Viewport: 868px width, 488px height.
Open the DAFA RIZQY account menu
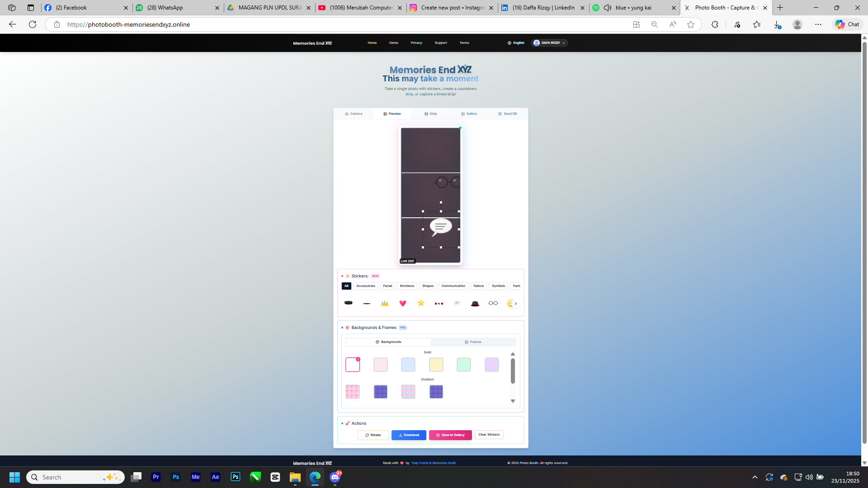[x=549, y=42]
